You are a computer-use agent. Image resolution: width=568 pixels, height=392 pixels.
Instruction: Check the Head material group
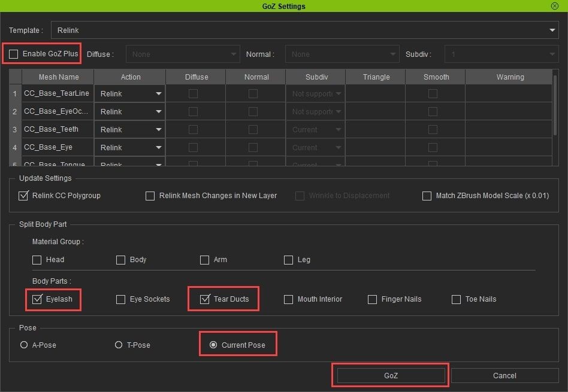tap(37, 260)
